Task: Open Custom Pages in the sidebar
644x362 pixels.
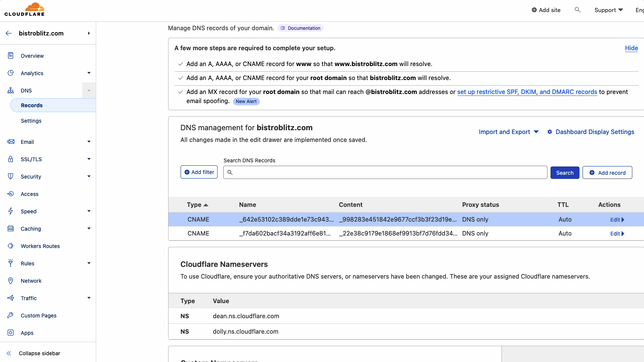Action: pyautogui.click(x=38, y=315)
